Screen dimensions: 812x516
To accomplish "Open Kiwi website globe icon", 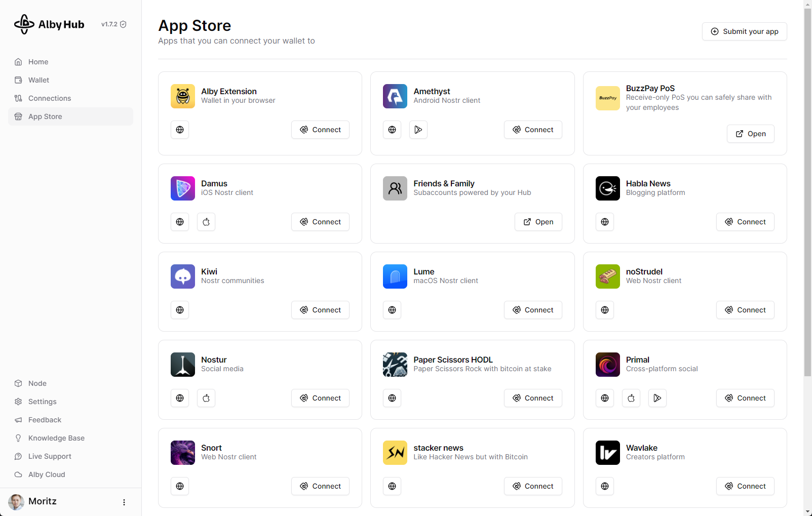I will tap(180, 310).
